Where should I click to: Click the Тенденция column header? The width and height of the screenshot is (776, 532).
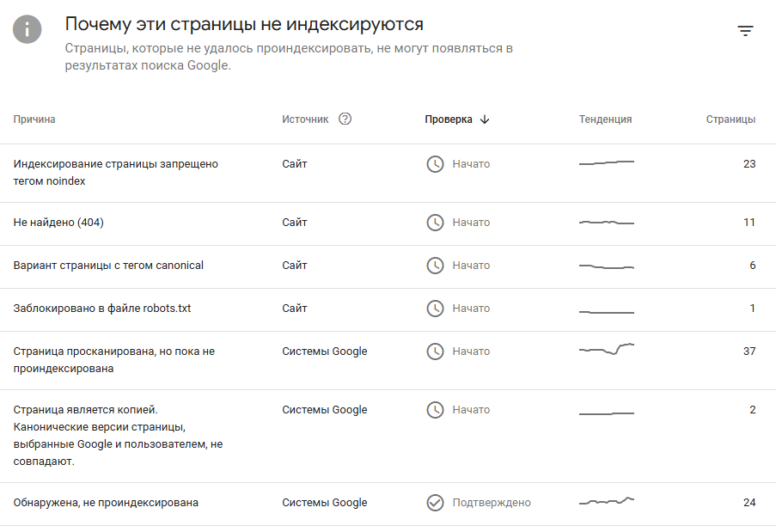605,119
